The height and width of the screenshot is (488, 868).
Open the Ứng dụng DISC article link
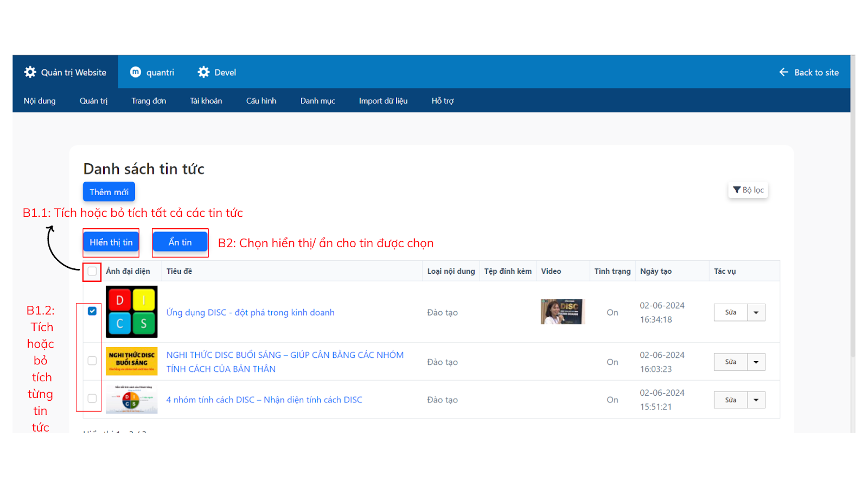250,312
